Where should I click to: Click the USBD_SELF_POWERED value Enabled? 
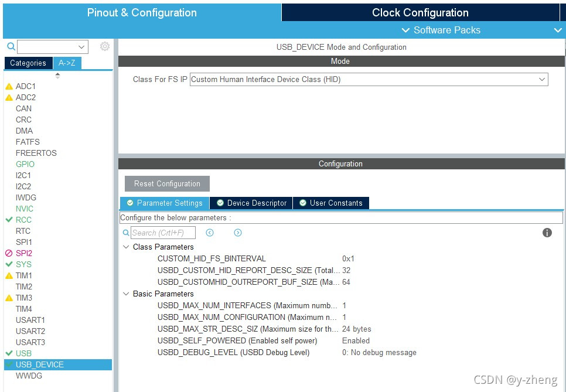click(356, 341)
